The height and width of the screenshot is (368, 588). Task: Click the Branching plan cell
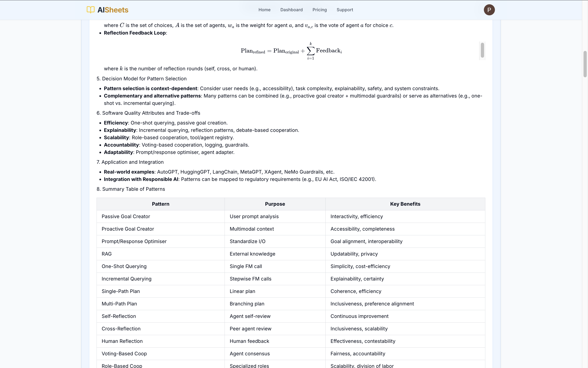pyautogui.click(x=275, y=304)
